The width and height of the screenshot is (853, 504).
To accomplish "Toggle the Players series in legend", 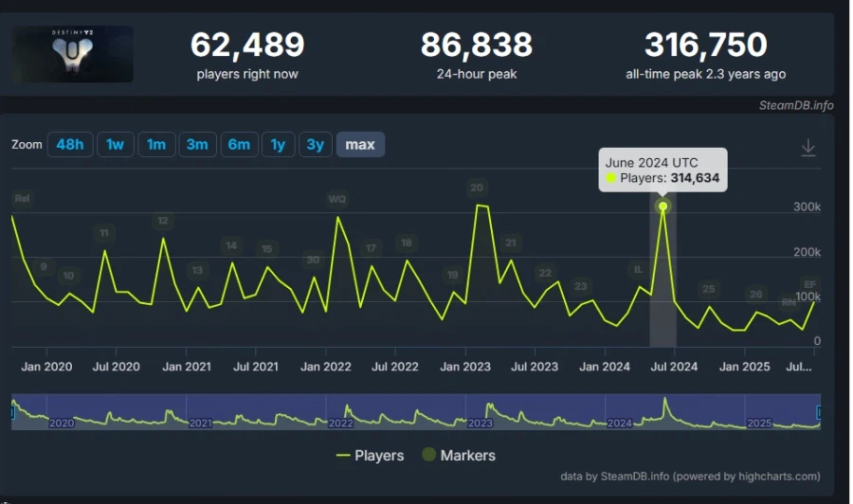I will pyautogui.click(x=370, y=456).
